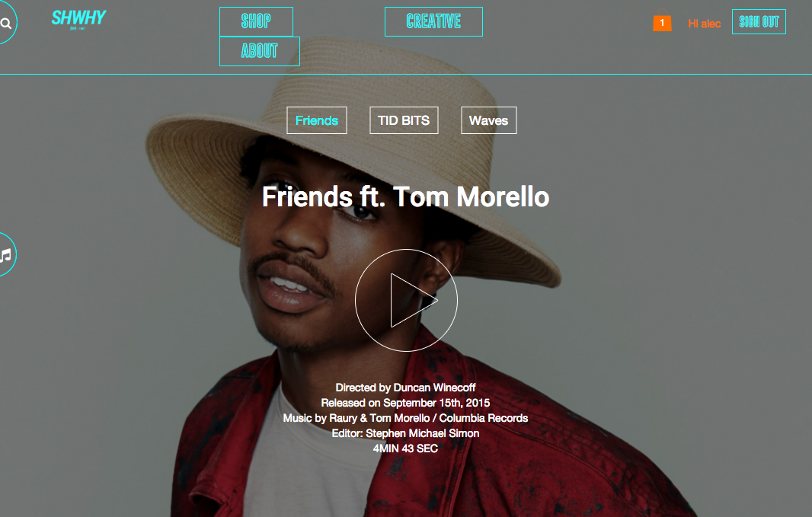Click the SIGN OUT button
Viewport: 812px width, 517px height.
click(x=759, y=22)
